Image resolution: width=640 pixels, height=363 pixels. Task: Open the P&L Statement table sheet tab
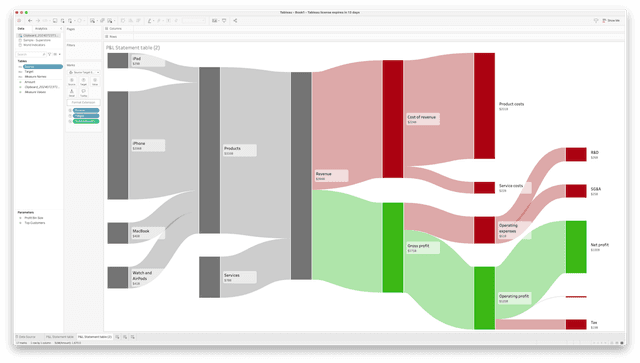(60, 337)
